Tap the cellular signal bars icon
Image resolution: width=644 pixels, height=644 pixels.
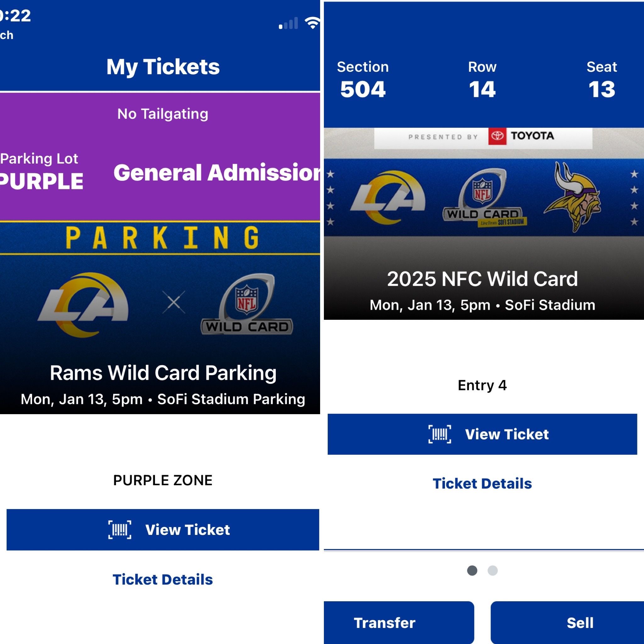tap(289, 24)
